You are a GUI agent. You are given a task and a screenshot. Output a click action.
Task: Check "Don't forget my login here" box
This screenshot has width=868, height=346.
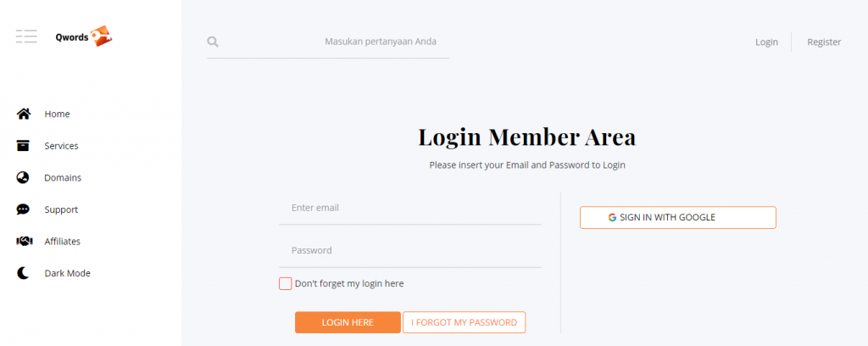coord(286,283)
